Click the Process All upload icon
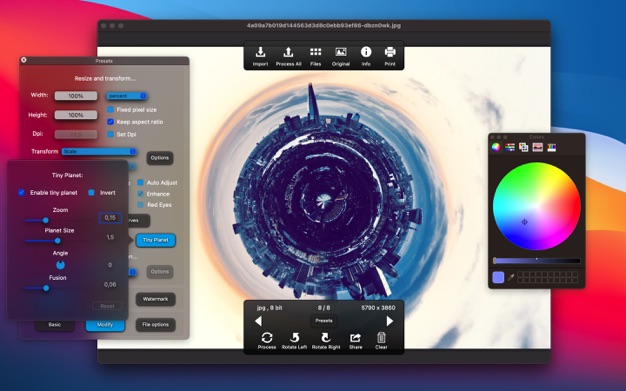The image size is (626, 391). coord(288,52)
